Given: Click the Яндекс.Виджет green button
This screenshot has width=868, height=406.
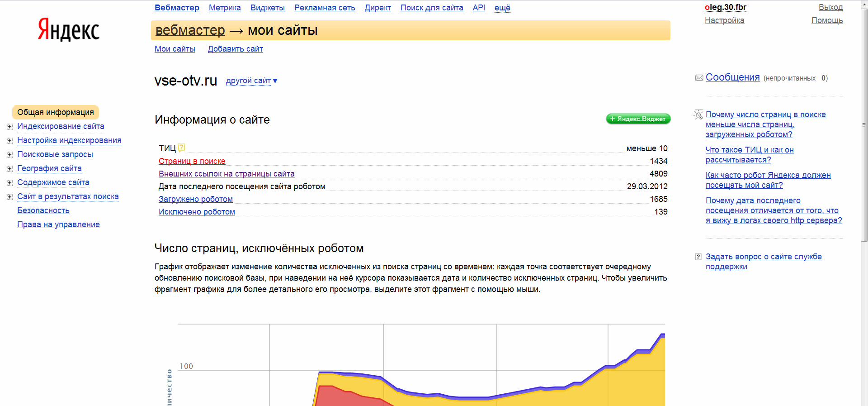Looking at the screenshot, I should pos(638,119).
